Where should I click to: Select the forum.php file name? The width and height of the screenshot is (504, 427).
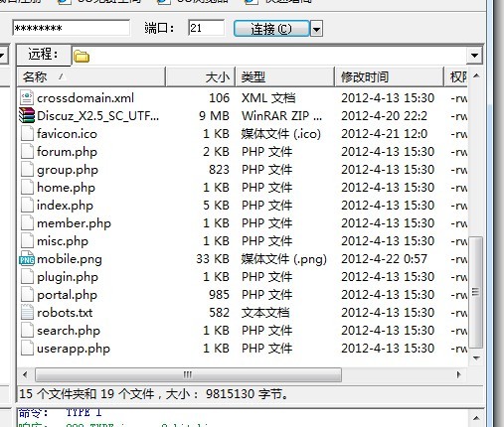point(67,152)
